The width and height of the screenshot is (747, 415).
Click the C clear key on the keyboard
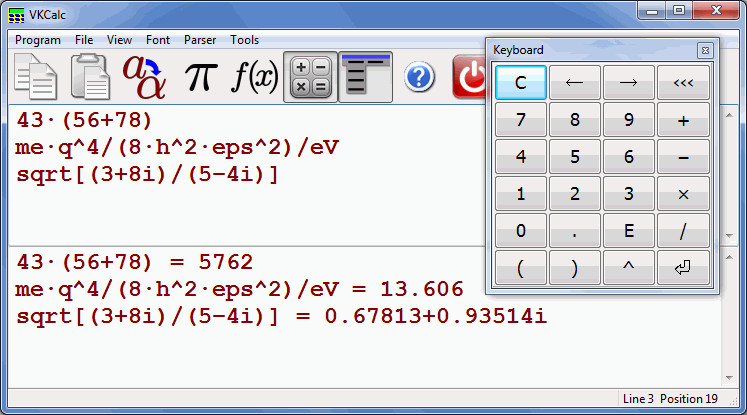point(521,83)
